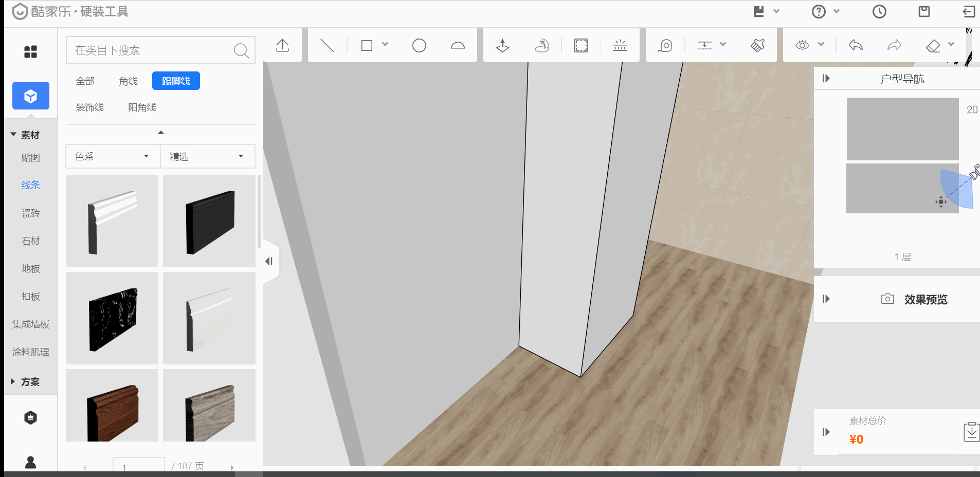Switch the navigator to 2D view

[x=972, y=110]
